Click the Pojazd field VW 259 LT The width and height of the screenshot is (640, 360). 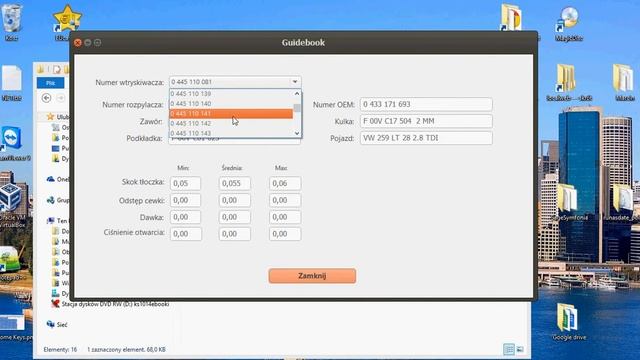426,138
